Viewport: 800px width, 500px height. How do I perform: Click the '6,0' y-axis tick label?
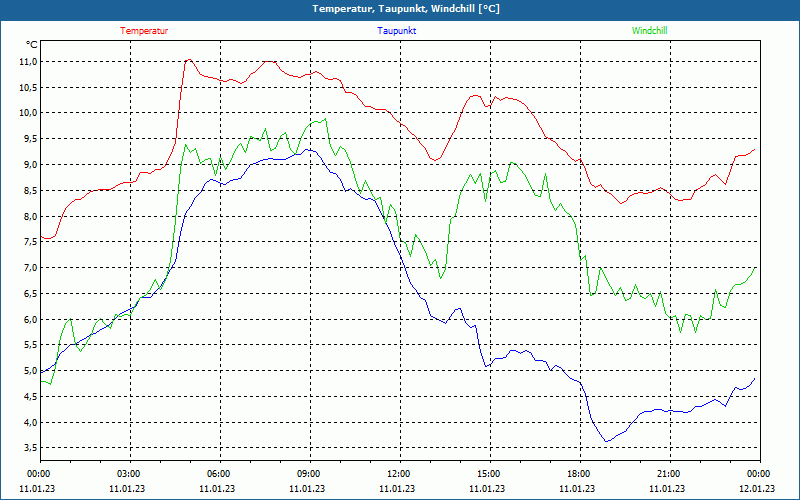[30, 319]
